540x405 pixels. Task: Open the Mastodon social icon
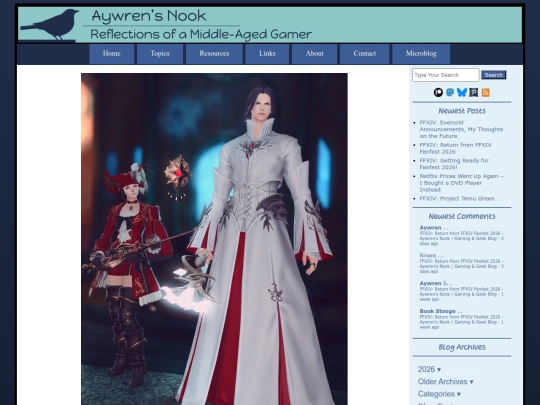450,92
